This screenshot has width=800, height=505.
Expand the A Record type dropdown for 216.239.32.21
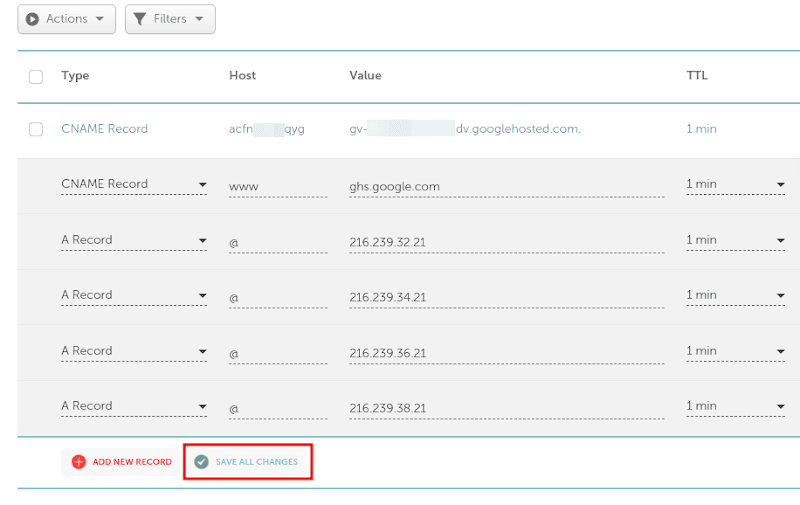134,240
